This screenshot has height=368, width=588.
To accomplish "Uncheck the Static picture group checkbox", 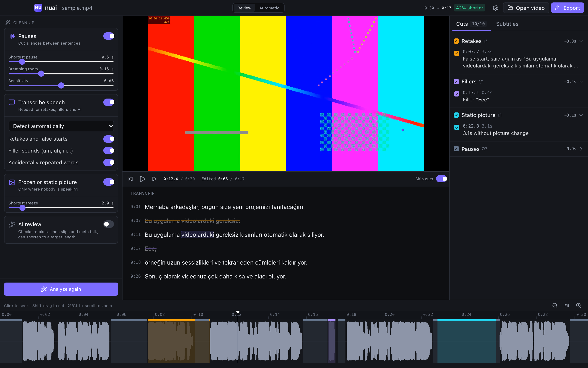I will click(x=456, y=115).
